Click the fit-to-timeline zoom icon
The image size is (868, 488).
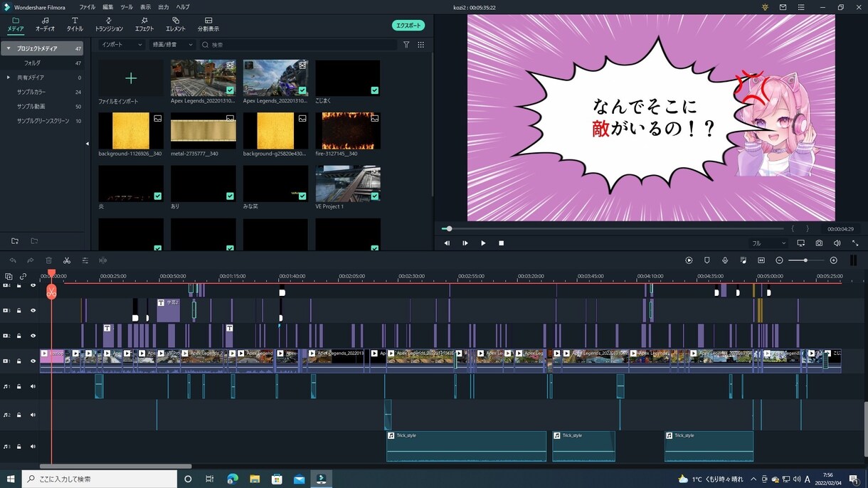pos(761,260)
